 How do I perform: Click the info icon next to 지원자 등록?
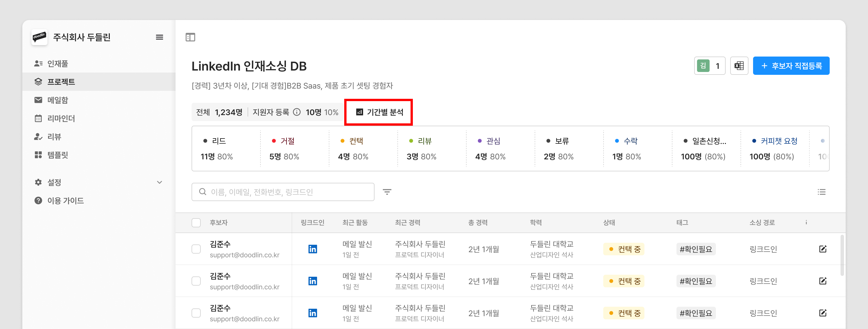[296, 112]
